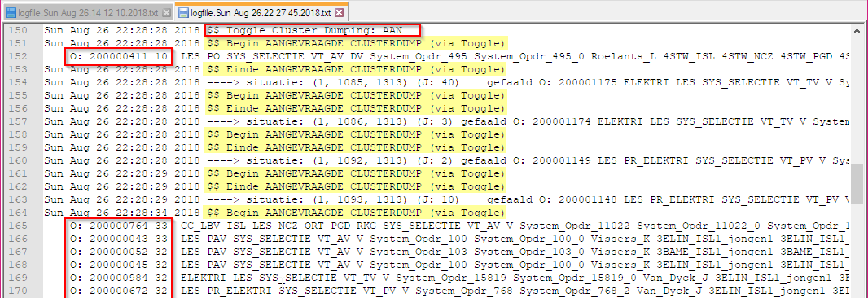This screenshot has width=868, height=298.
Task: Place cursor in 'Toggle Cluster Dumping: AAN' text
Action: pyautogui.click(x=312, y=29)
